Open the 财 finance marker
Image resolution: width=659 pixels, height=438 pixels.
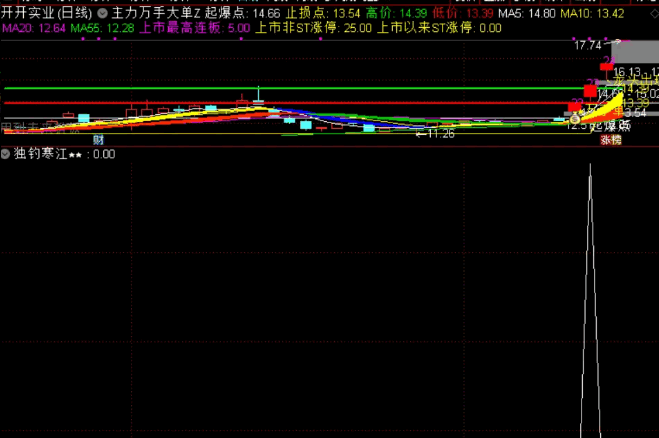click(98, 140)
